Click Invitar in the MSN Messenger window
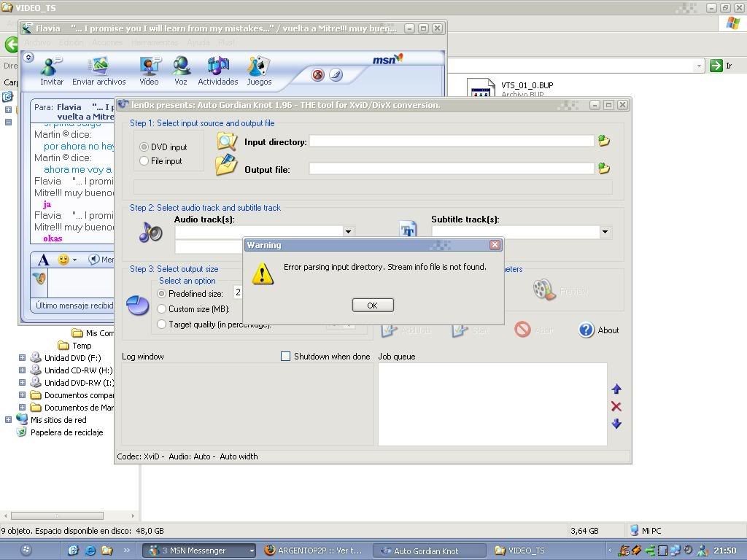This screenshot has height=560, width=747. pos(52,71)
